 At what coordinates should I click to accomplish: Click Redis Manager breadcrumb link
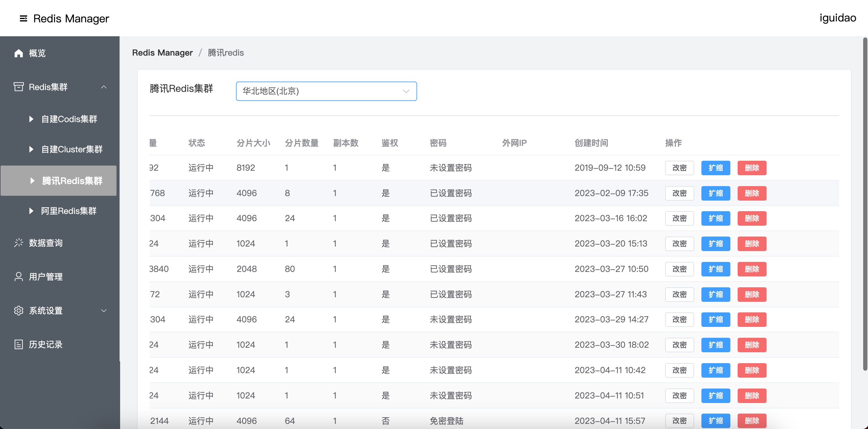tap(162, 53)
